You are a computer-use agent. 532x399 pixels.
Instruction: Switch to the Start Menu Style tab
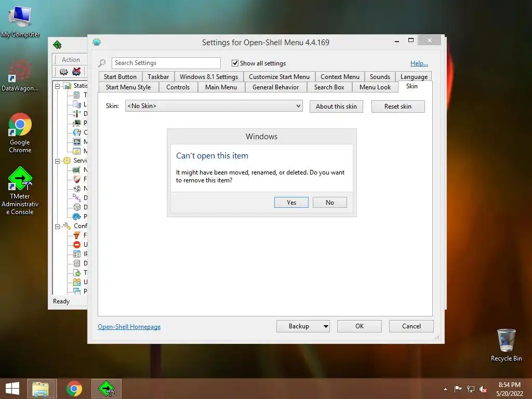click(x=128, y=87)
